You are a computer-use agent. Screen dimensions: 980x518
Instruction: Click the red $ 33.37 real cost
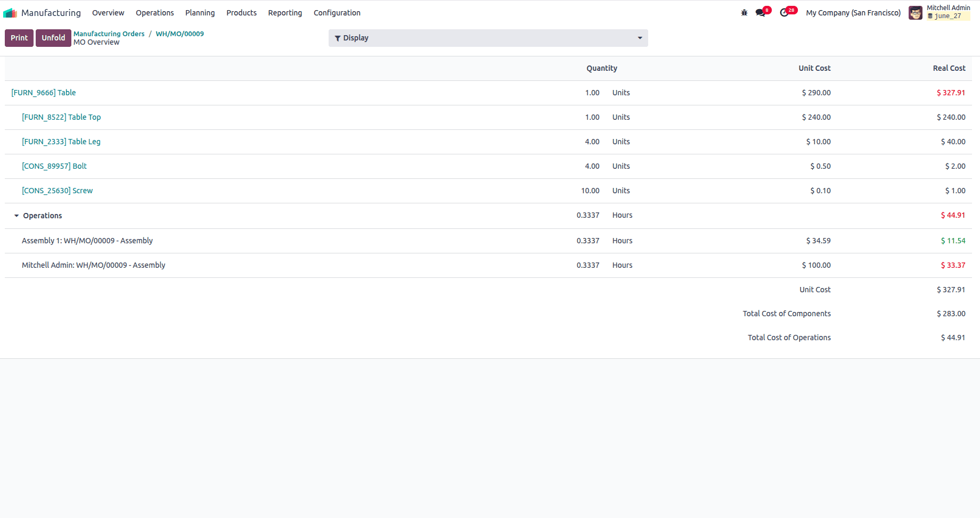tap(953, 265)
